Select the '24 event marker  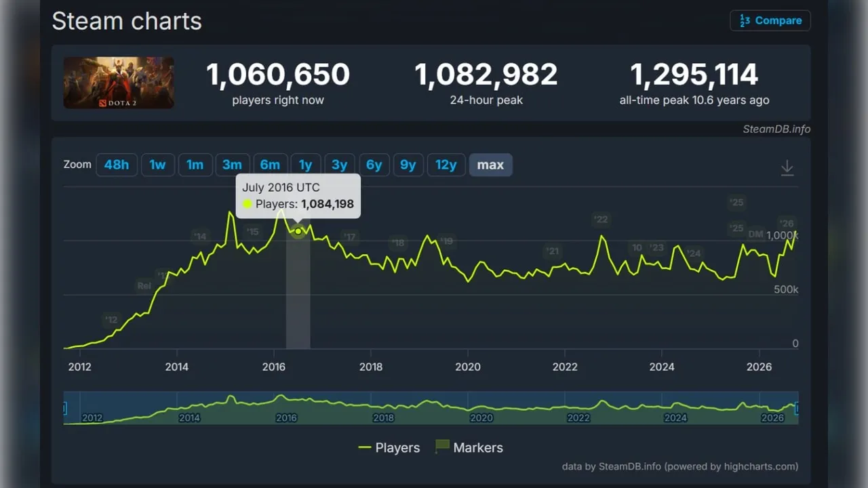[x=694, y=253]
